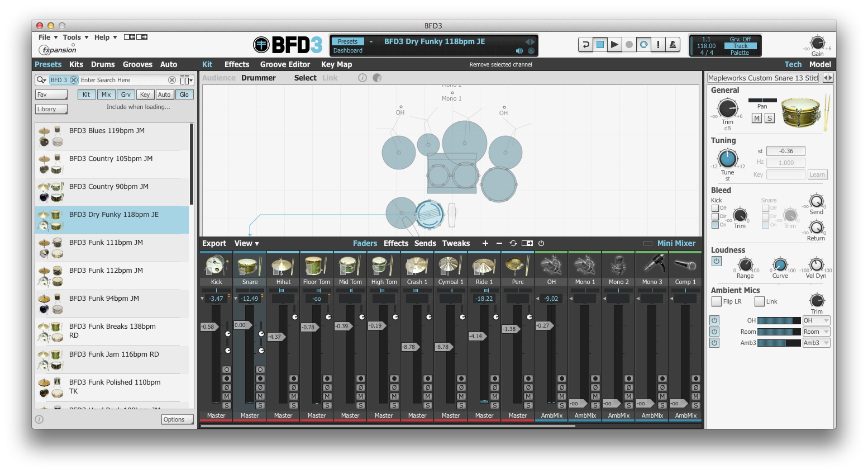
Task: Select the OH ambient mic icon
Action: [551, 265]
